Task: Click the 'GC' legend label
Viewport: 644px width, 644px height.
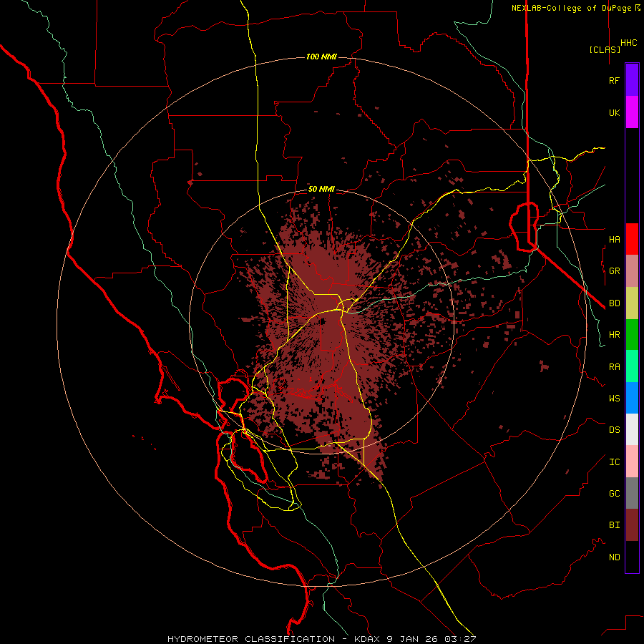Action: (614, 494)
